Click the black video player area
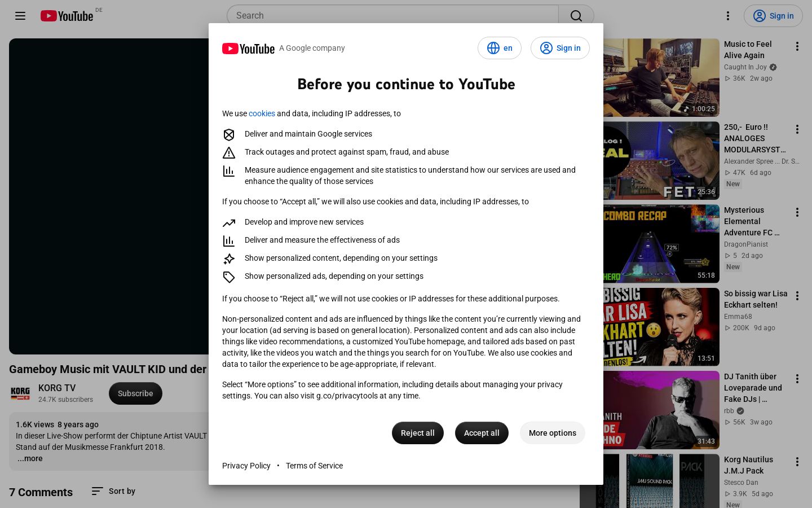 tap(109, 196)
